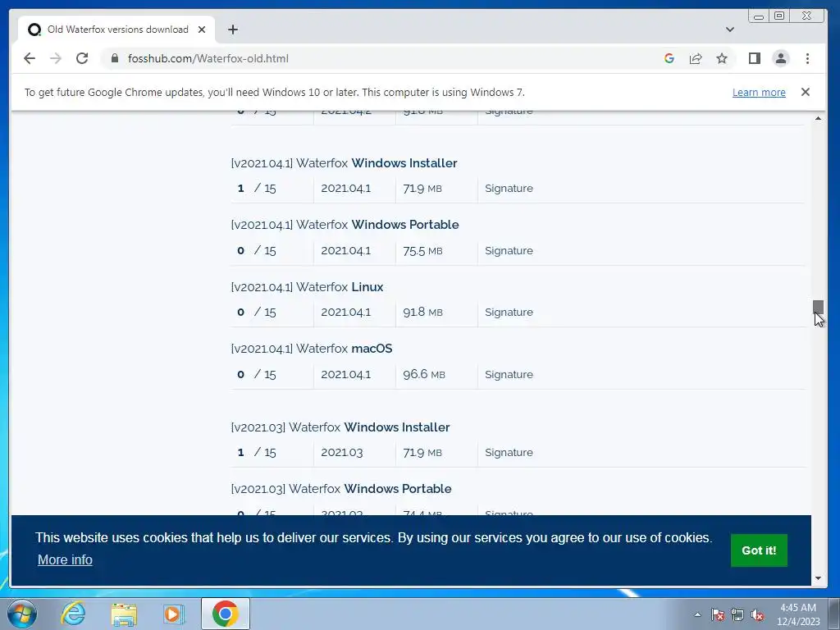Screen dimensions: 840x630
Task: Download v2021.04.1 Waterfox Windows Installer
Action: (344, 163)
